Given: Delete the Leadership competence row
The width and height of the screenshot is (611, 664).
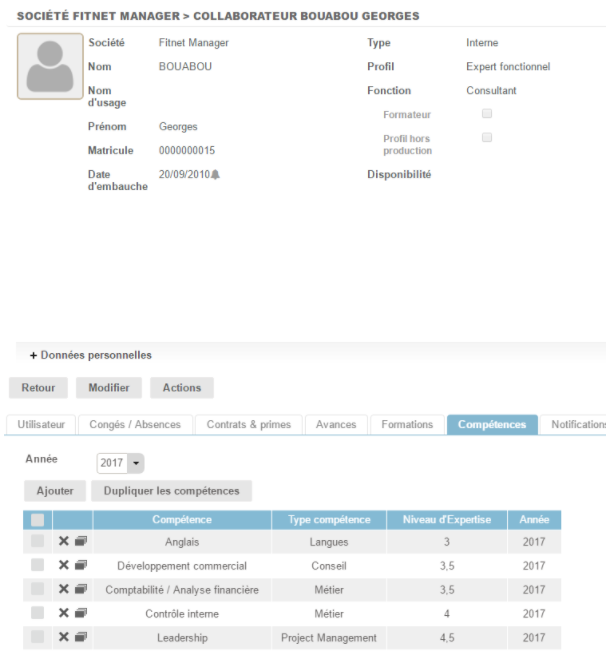Looking at the screenshot, I should (x=64, y=637).
